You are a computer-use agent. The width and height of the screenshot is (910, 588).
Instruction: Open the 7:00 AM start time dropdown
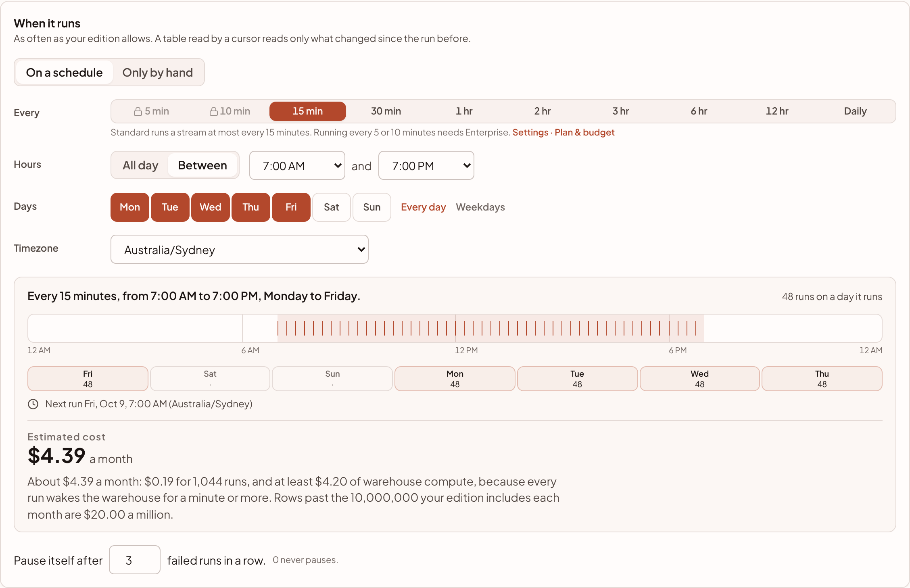tap(297, 165)
